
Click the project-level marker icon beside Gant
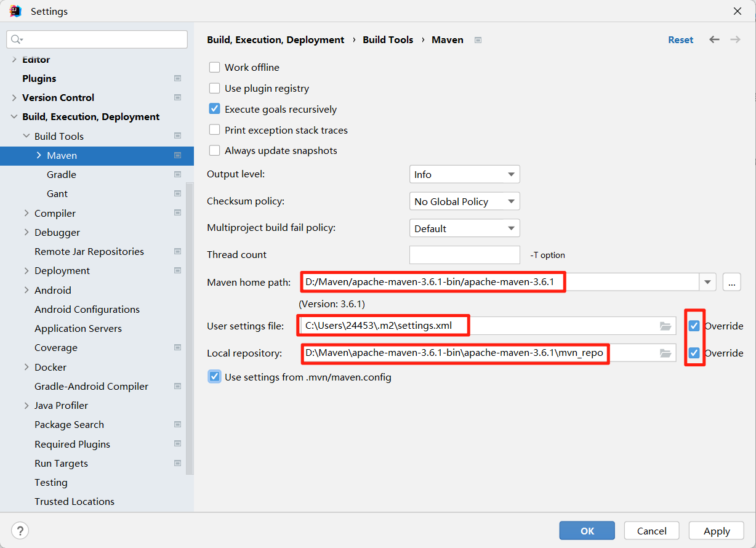pos(177,193)
